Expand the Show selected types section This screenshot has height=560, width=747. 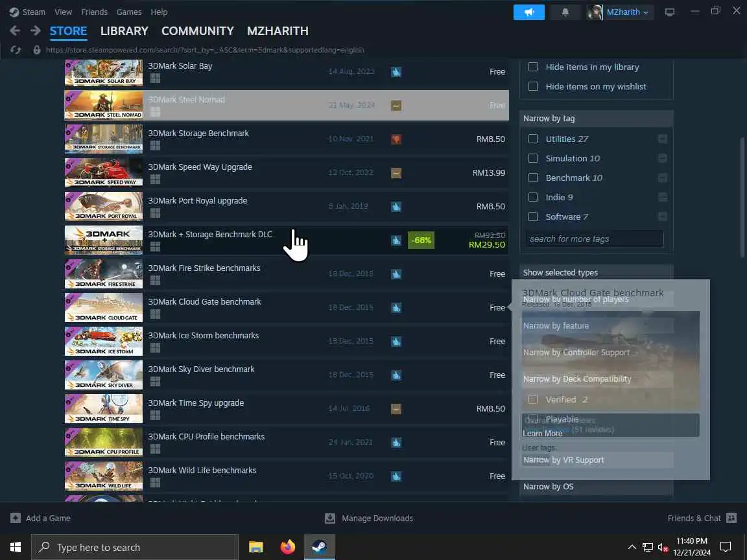597,272
